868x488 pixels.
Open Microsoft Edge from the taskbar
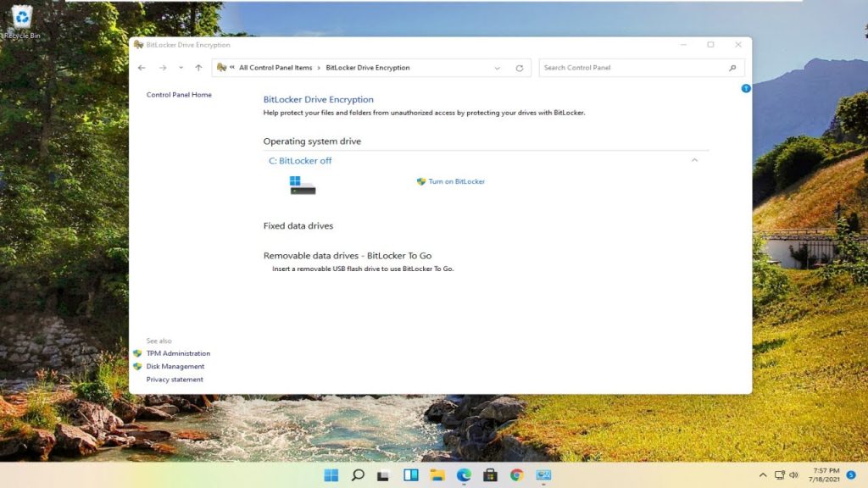point(464,475)
